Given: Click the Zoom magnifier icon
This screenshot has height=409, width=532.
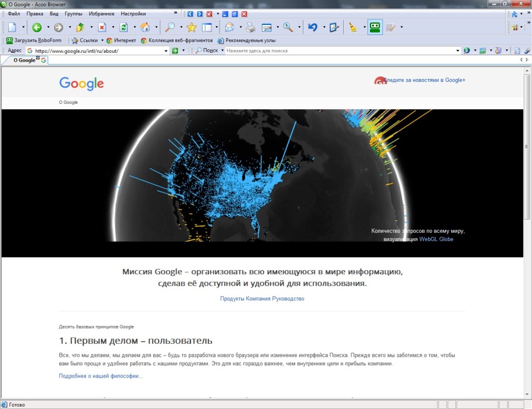Looking at the screenshot, I should click(288, 27).
